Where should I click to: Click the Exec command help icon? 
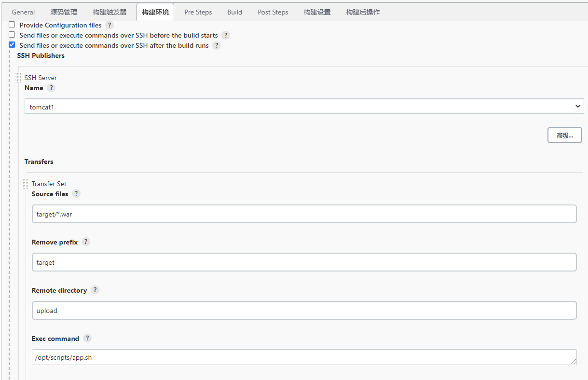coord(87,338)
